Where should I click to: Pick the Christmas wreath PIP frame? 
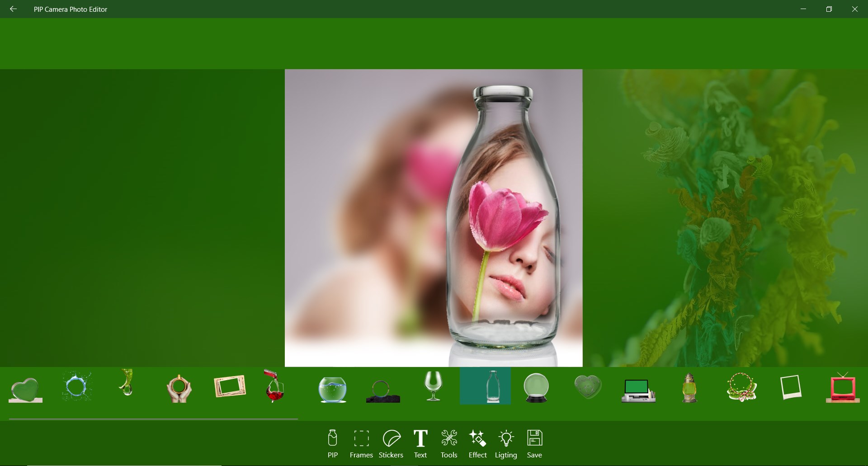(x=741, y=387)
